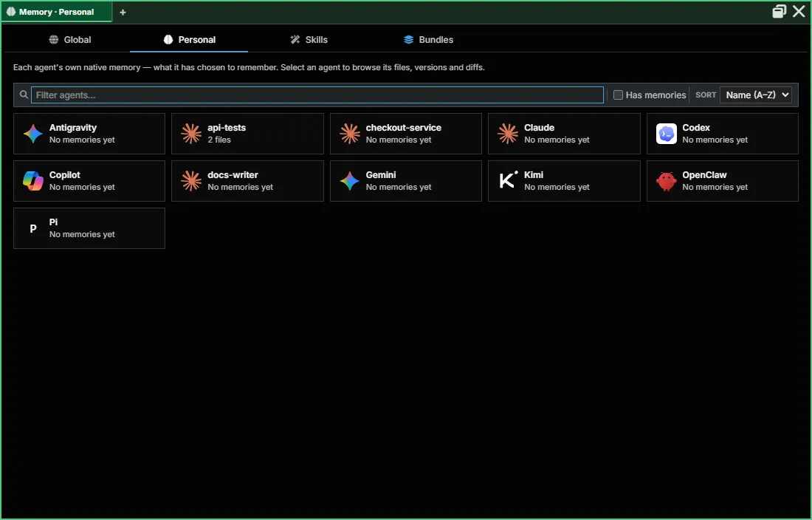Click the Kimi agent name
Image resolution: width=812 pixels, height=520 pixels.
pos(534,175)
